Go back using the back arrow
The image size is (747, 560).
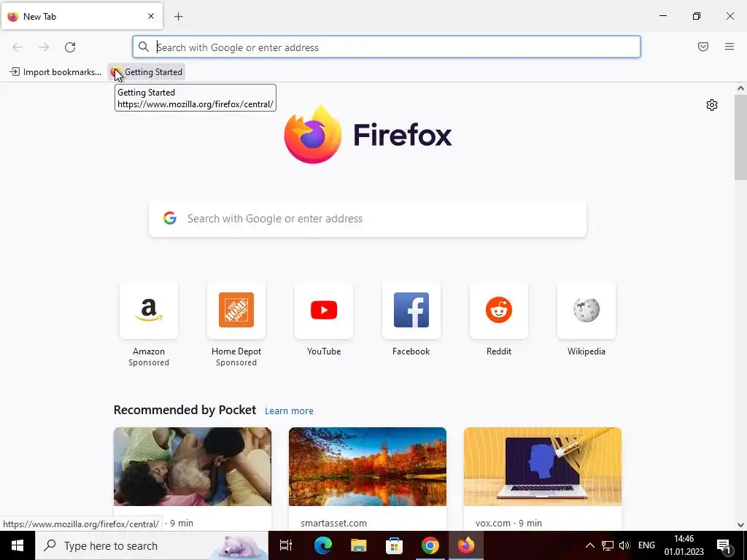[x=18, y=47]
